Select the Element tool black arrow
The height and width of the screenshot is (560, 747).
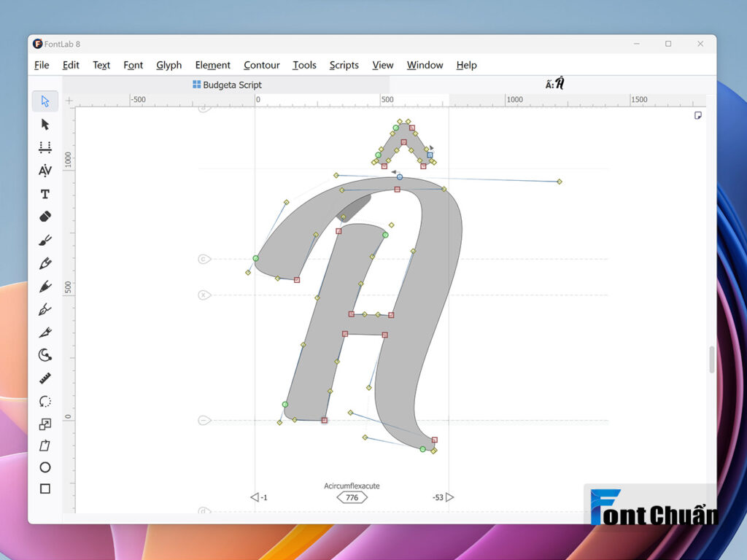(x=44, y=124)
